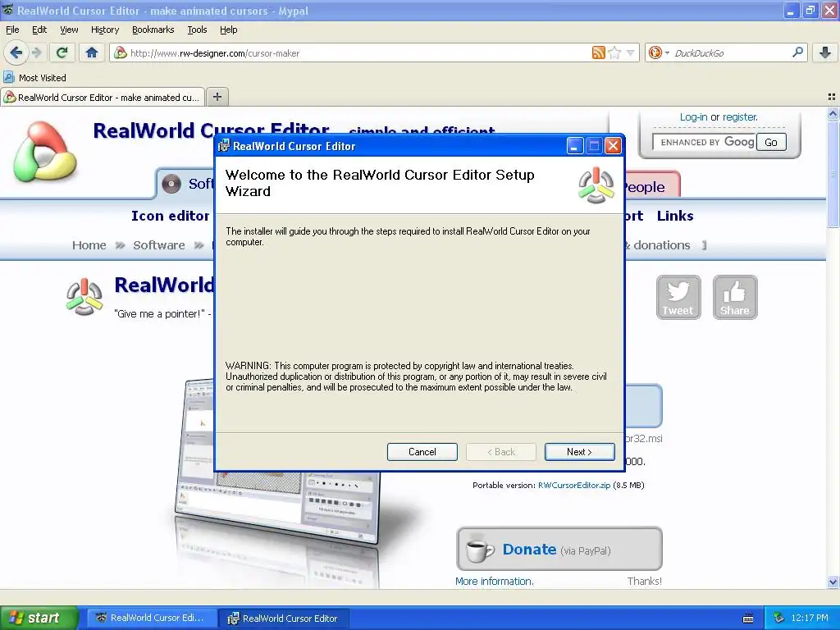The image size is (840, 630).
Task: Open the Help menu
Action: (228, 30)
